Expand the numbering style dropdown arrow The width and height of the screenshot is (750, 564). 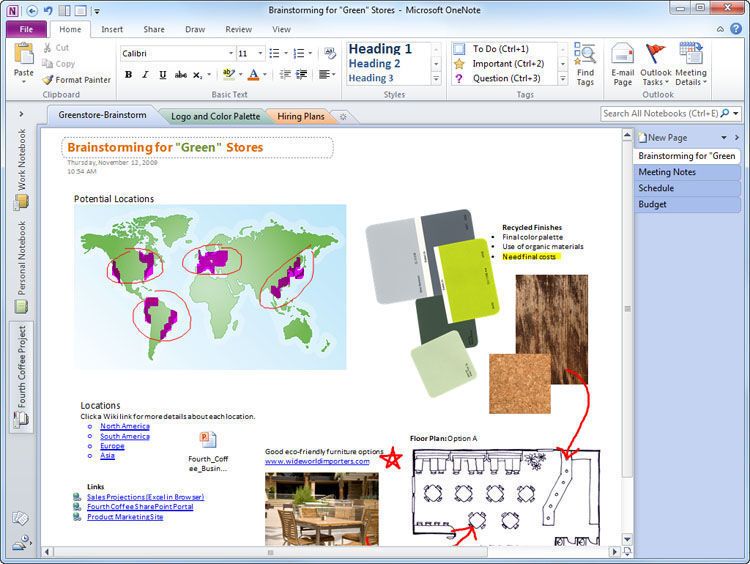[x=310, y=53]
